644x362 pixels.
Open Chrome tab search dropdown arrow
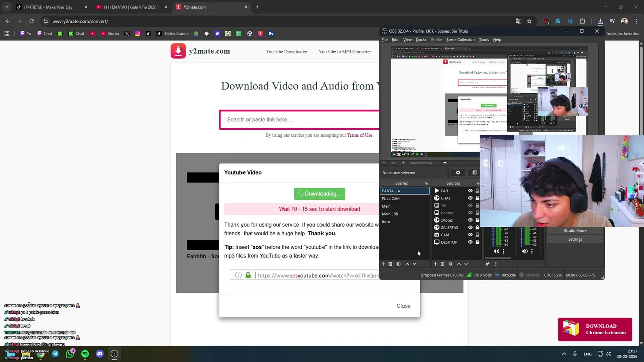point(7,7)
